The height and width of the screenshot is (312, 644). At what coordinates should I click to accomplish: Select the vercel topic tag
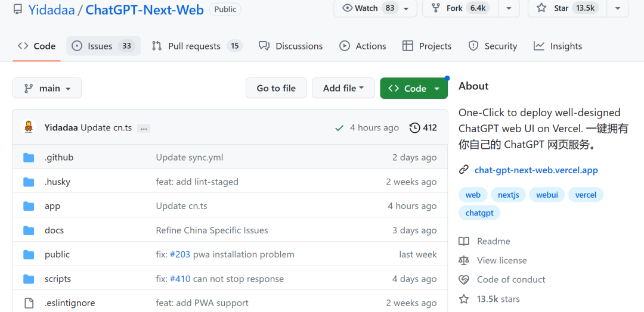click(586, 195)
